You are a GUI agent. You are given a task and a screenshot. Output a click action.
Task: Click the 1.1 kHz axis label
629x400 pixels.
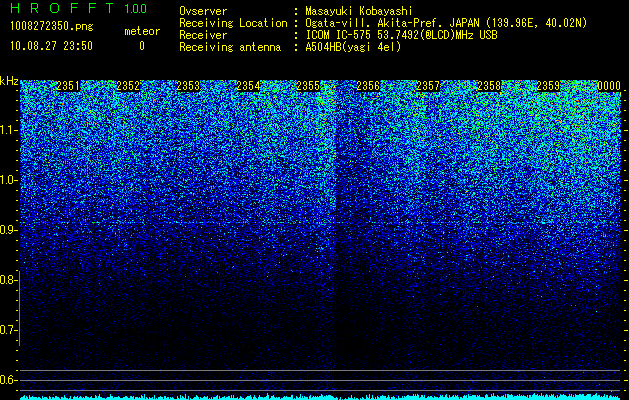(8, 131)
